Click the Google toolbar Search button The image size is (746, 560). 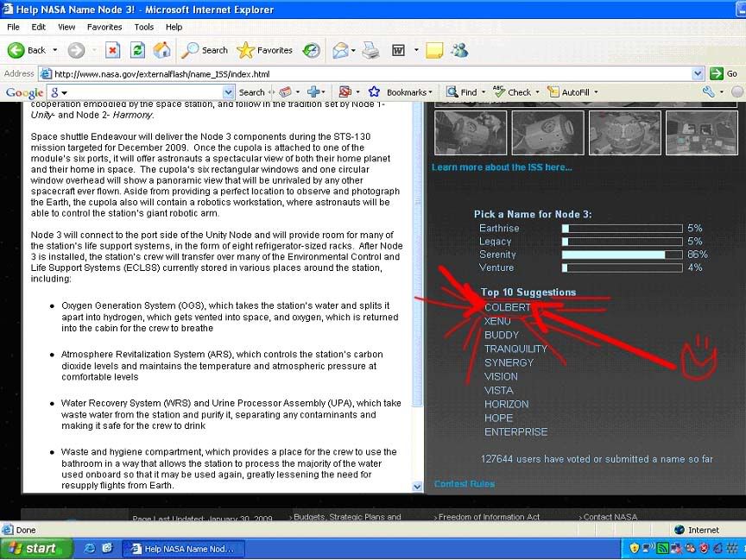251,92
